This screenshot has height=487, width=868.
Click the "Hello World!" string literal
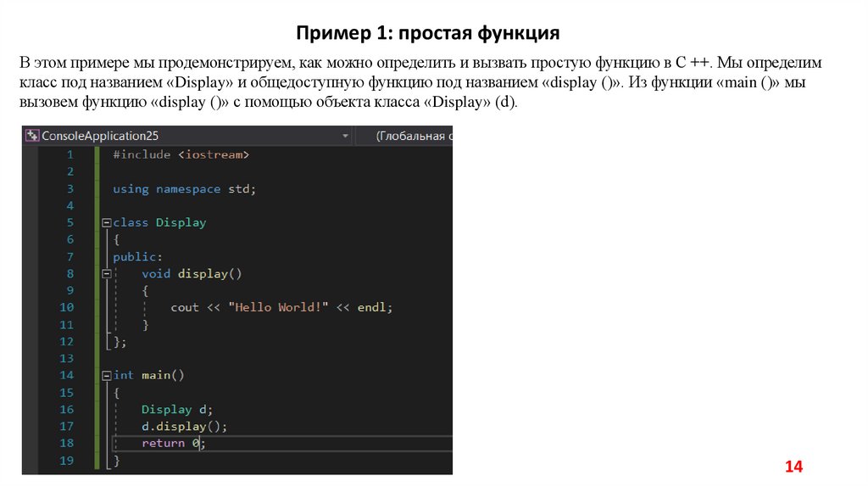click(278, 307)
